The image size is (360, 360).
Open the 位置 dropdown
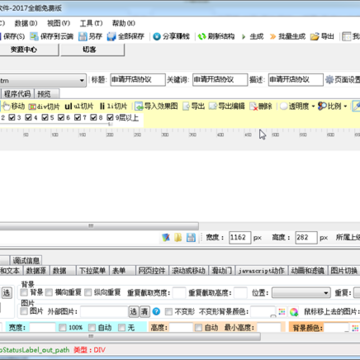point(301,293)
